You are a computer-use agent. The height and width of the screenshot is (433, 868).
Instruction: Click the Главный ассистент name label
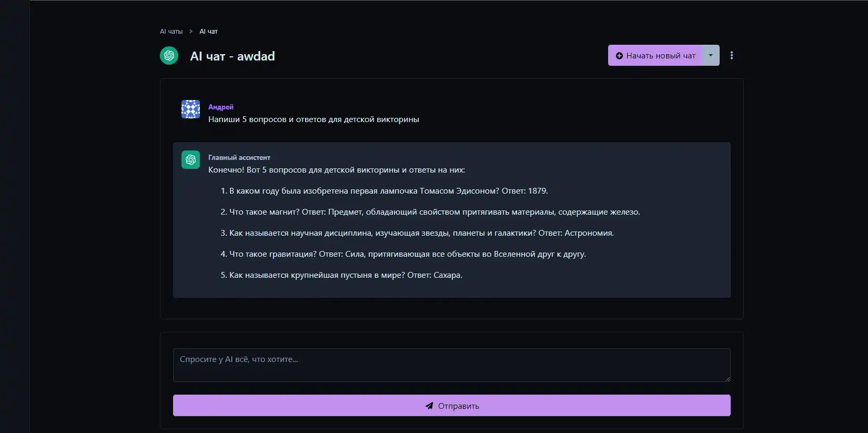pos(239,157)
